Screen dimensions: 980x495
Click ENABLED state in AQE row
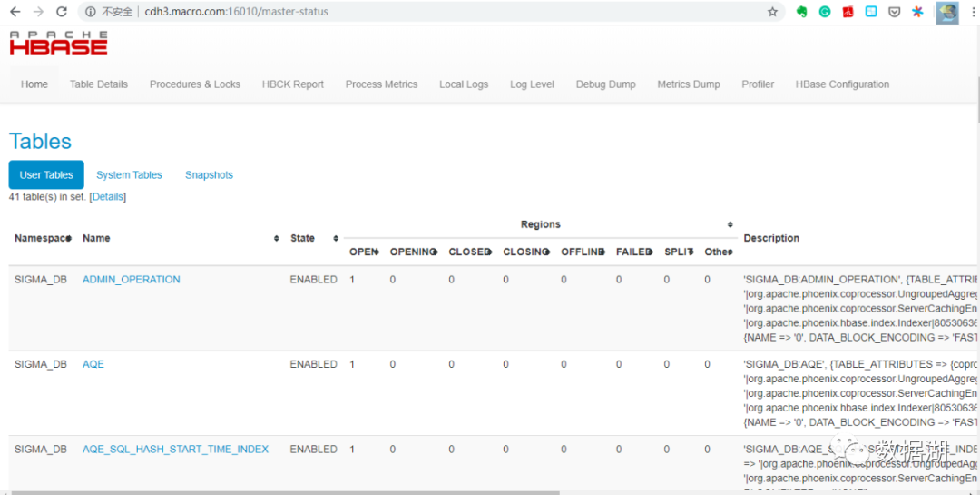[x=313, y=364]
